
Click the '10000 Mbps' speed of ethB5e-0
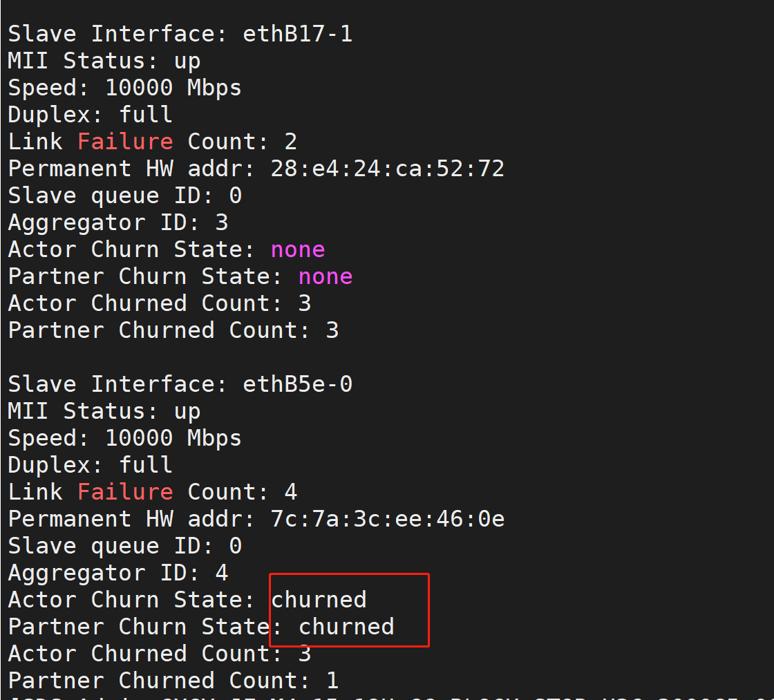(x=173, y=438)
